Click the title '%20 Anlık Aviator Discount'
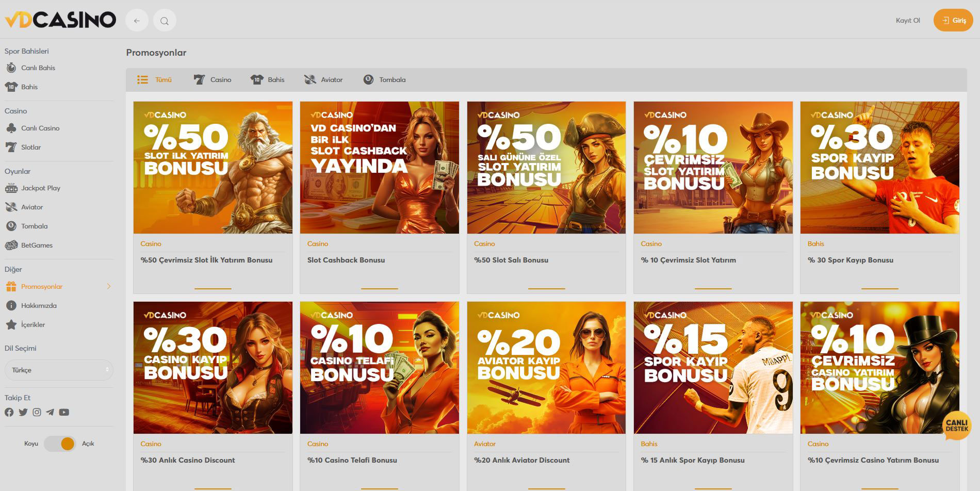Image resolution: width=980 pixels, height=491 pixels. [522, 460]
